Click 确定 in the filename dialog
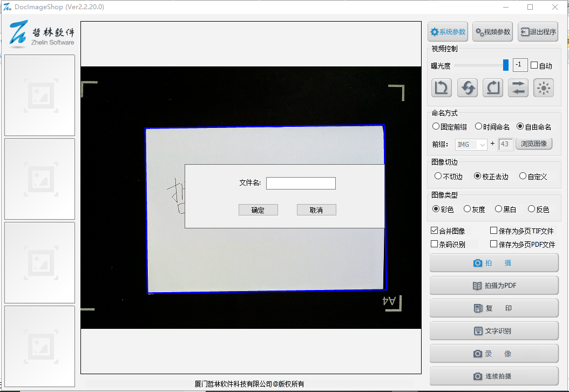Screen dimensions: 569x392 pos(258,210)
